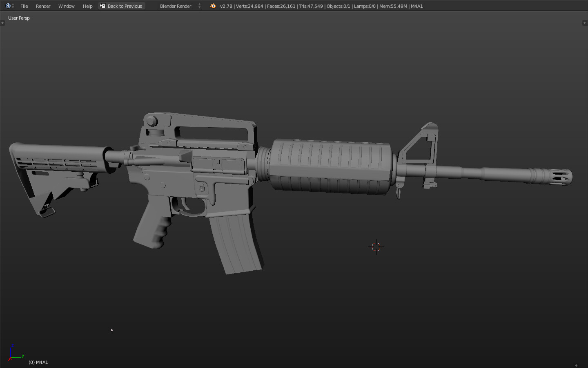Screen dimensions: 588x368
Task: Expand the tool shelf using left plus handle
Action: click(x=2, y=23)
